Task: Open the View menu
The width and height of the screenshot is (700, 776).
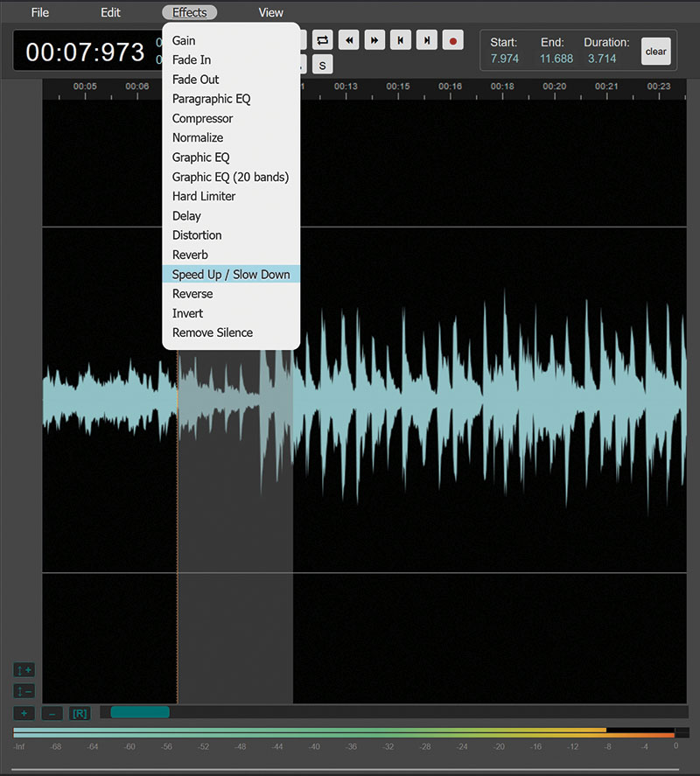Action: pyautogui.click(x=271, y=13)
